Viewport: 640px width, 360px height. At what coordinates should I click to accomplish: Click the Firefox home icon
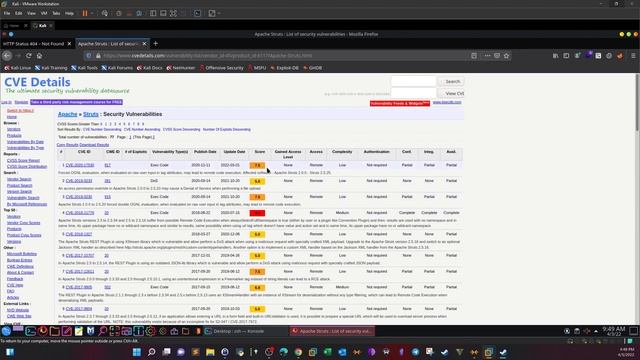[x=39, y=56]
